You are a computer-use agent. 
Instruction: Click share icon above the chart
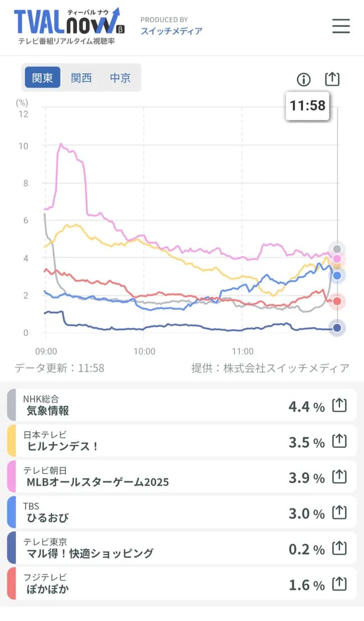(332, 80)
